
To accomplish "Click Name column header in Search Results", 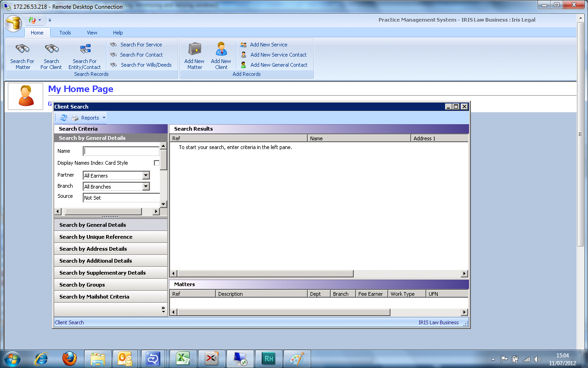I will tap(359, 138).
